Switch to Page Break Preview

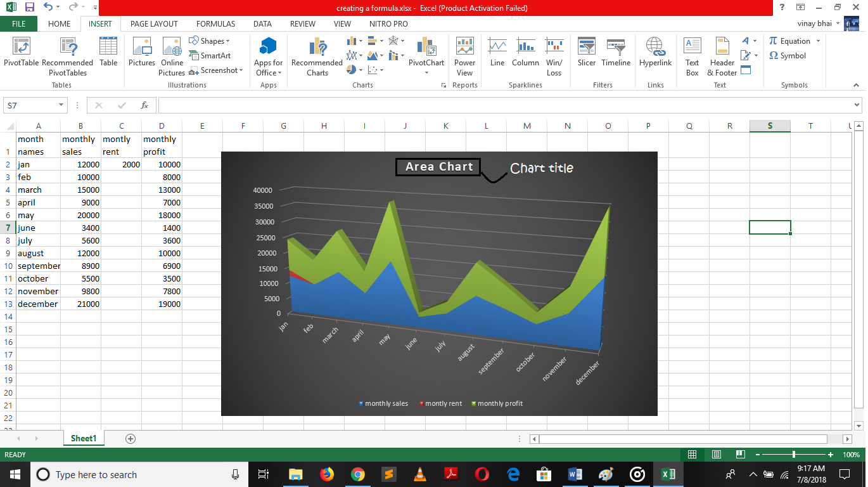point(739,455)
